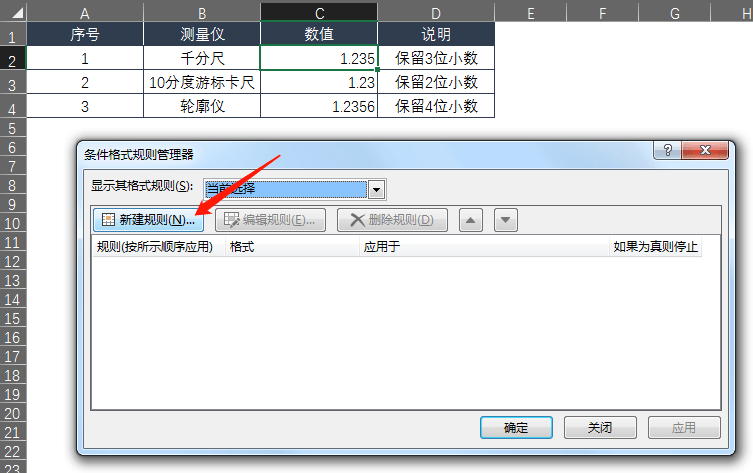753x473 pixels.
Task: Click the cell 保留3位小数
Action: click(x=436, y=58)
